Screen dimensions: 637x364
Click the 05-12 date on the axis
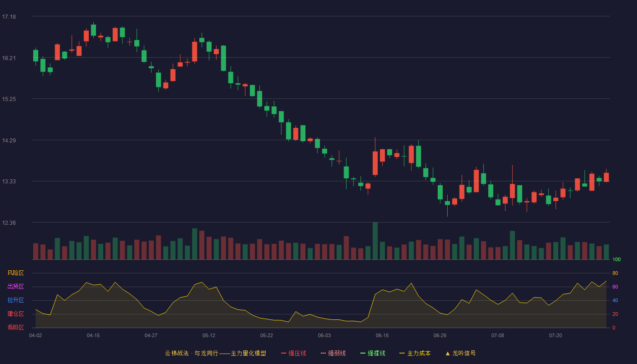click(209, 335)
